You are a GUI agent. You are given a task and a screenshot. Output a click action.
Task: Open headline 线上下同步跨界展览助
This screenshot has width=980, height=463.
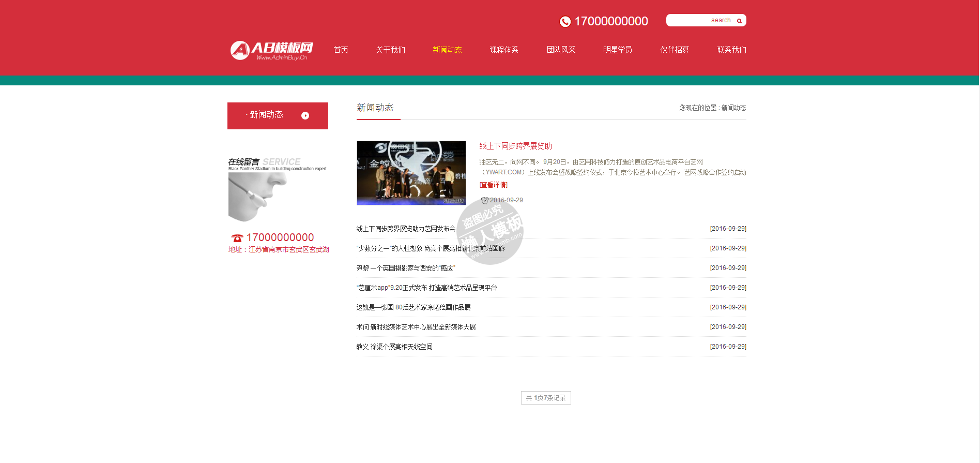515,146
